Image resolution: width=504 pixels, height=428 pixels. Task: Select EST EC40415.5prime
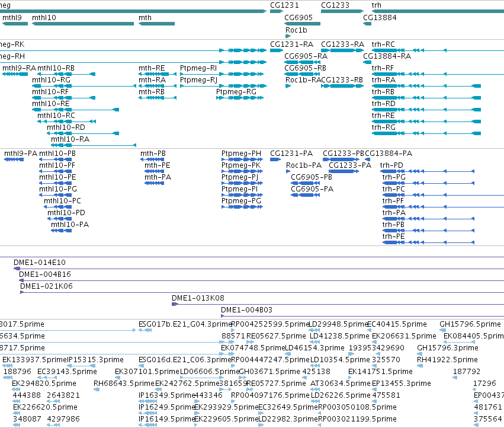click(397, 324)
